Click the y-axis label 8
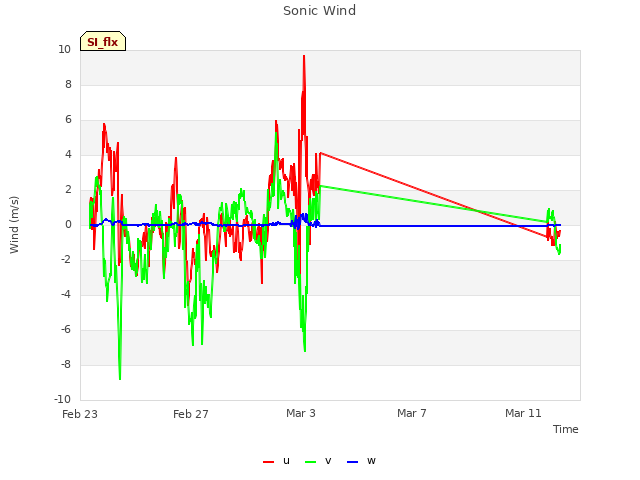Viewport: 640px width, 480px height. pos(68,84)
